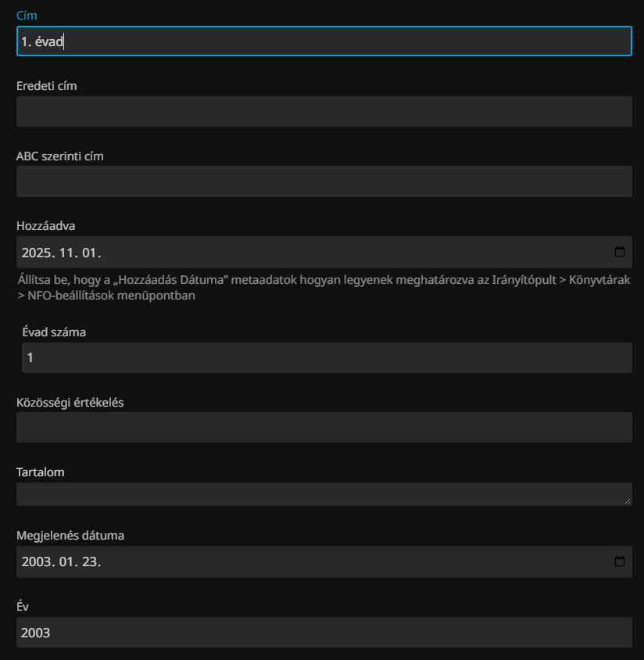The height and width of the screenshot is (660, 644).
Task: Focus the Közösségi értékelés input
Action: pyautogui.click(x=324, y=428)
